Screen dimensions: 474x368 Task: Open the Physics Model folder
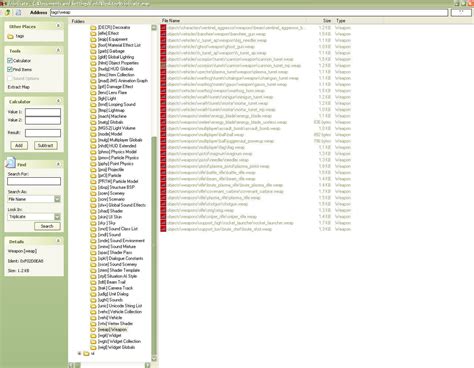click(113, 152)
